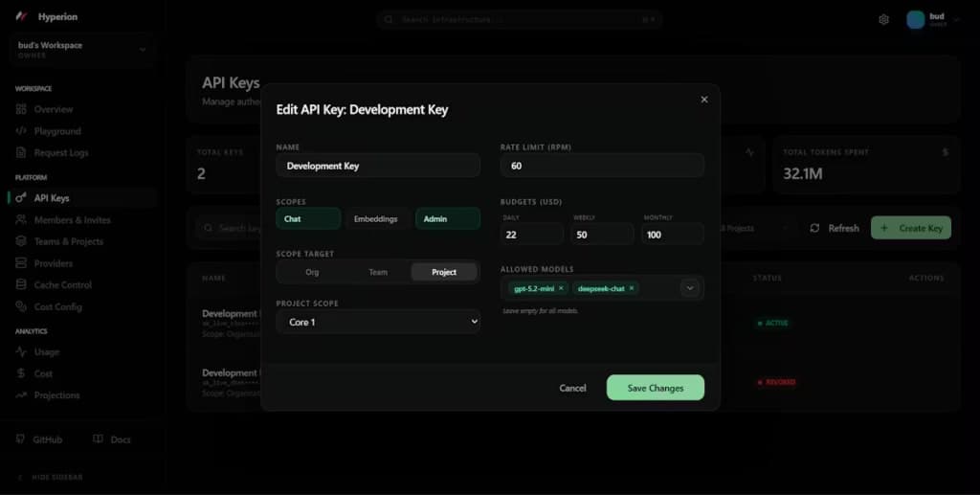Toggle the Admin scope

[448, 218]
